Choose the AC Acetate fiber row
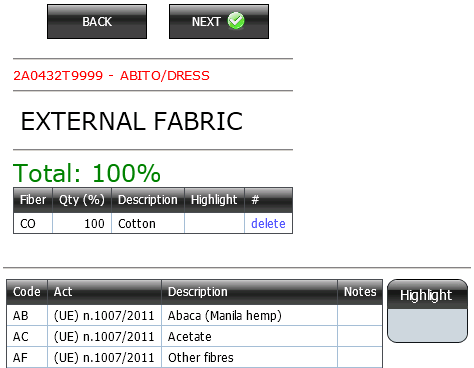 pyautogui.click(x=194, y=336)
